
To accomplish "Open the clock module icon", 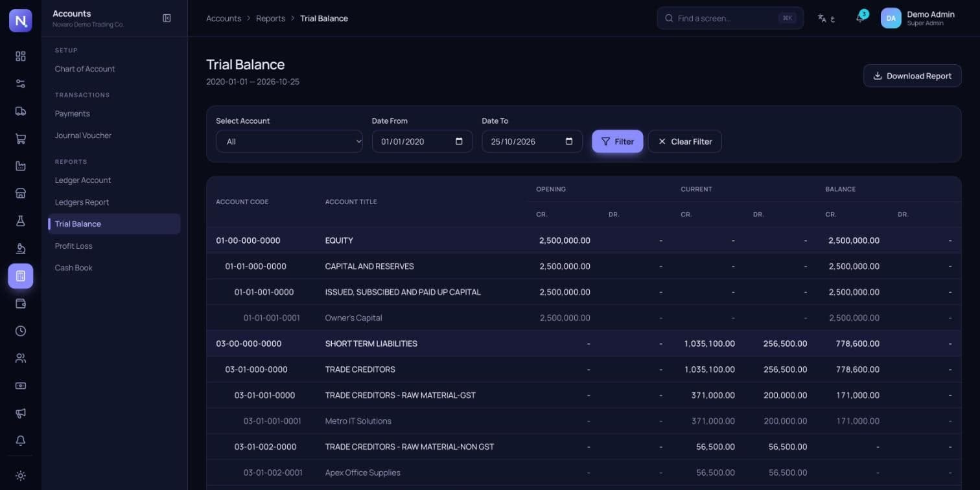I will click(21, 331).
